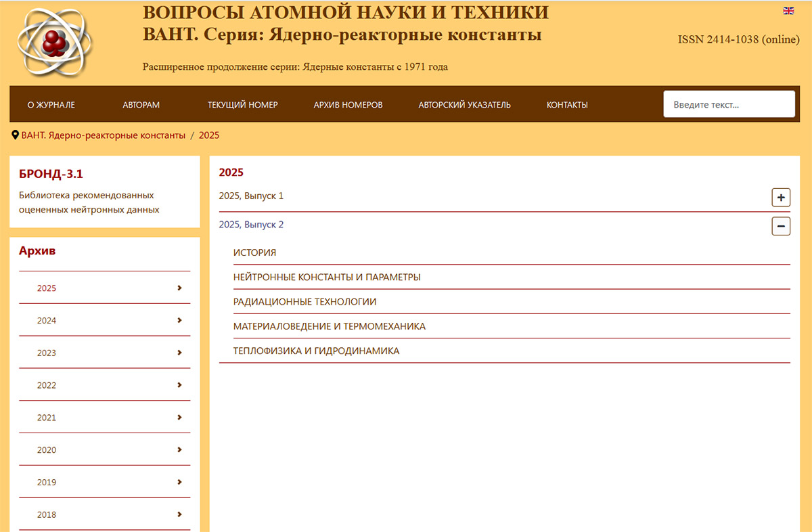Screen dimensions: 812x532
Task: Click the atom logo of the journal
Action: (x=53, y=42)
